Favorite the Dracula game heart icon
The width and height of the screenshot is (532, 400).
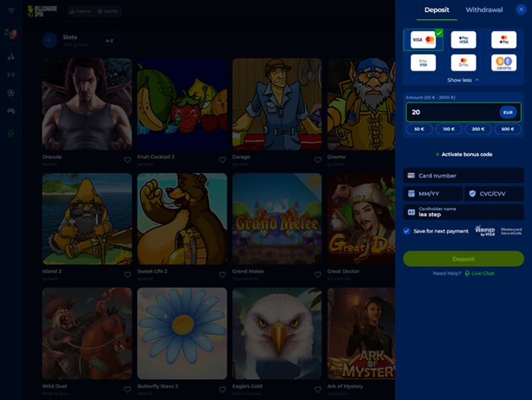[128, 160]
